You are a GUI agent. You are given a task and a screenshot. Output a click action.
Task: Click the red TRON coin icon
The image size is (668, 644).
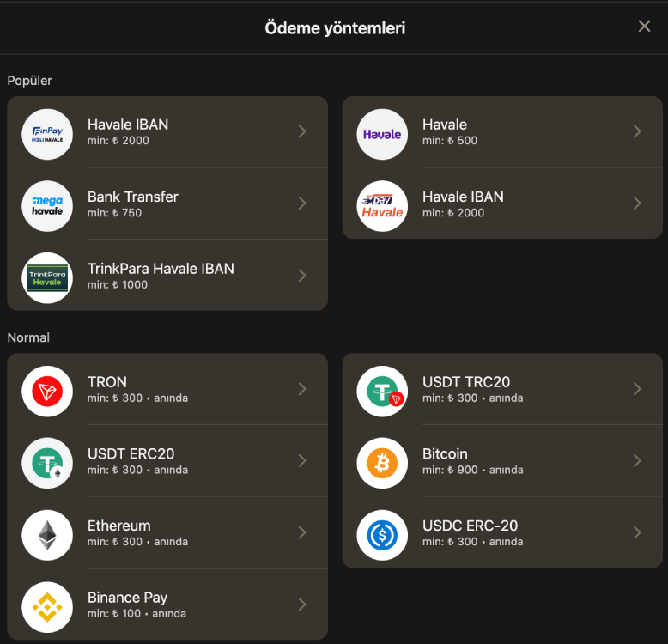(47, 391)
